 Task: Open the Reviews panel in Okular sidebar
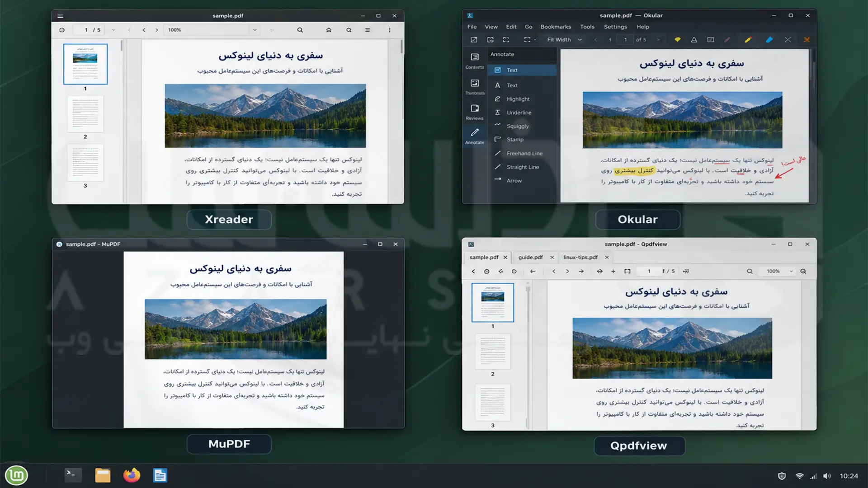[475, 112]
